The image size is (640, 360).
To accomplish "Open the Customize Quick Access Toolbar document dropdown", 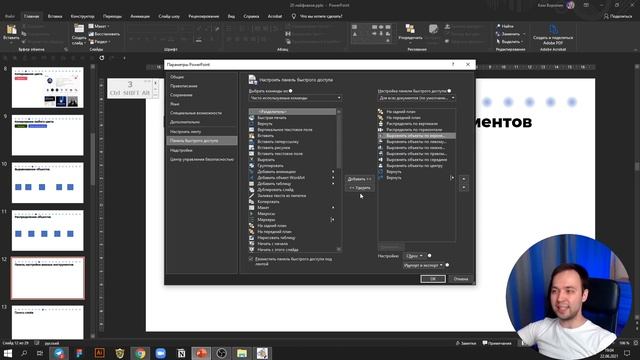I will click(416, 98).
